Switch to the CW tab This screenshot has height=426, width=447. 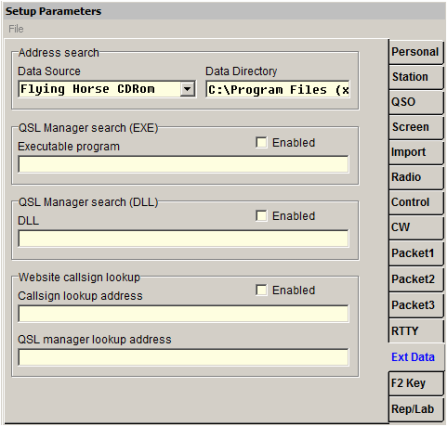(x=416, y=227)
